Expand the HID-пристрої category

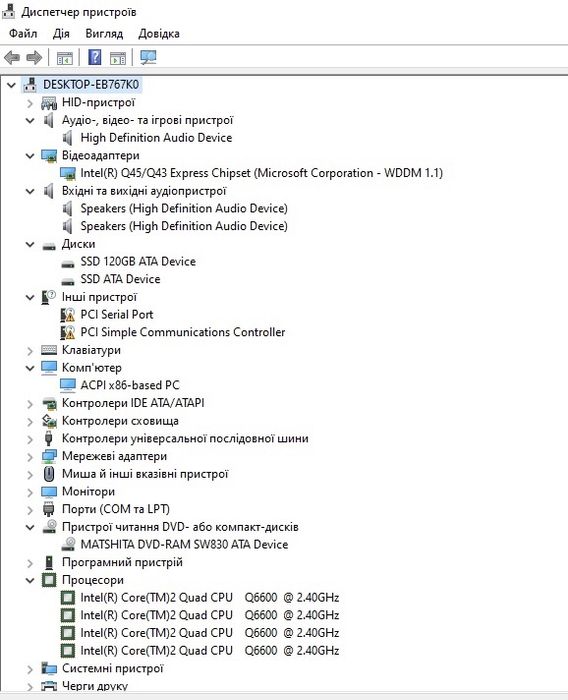[x=30, y=104]
